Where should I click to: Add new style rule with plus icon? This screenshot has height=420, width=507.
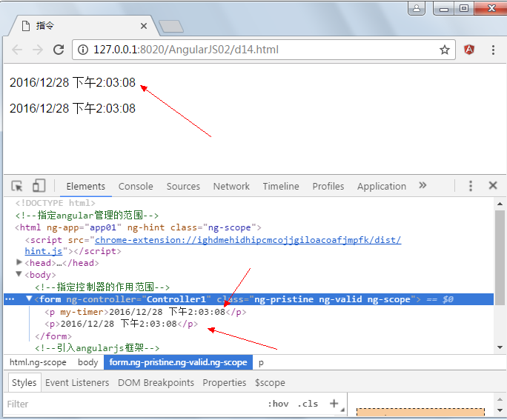point(334,404)
